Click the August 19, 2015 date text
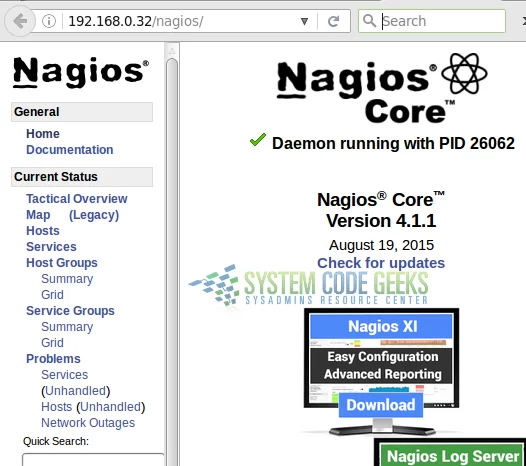 [381, 245]
